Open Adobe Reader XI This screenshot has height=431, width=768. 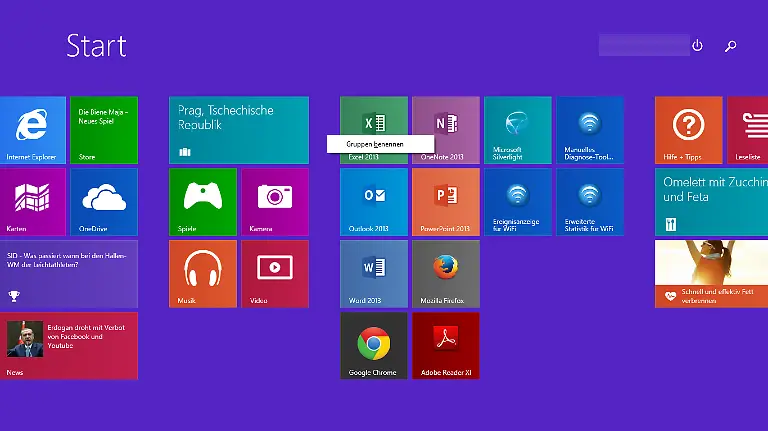(x=446, y=346)
